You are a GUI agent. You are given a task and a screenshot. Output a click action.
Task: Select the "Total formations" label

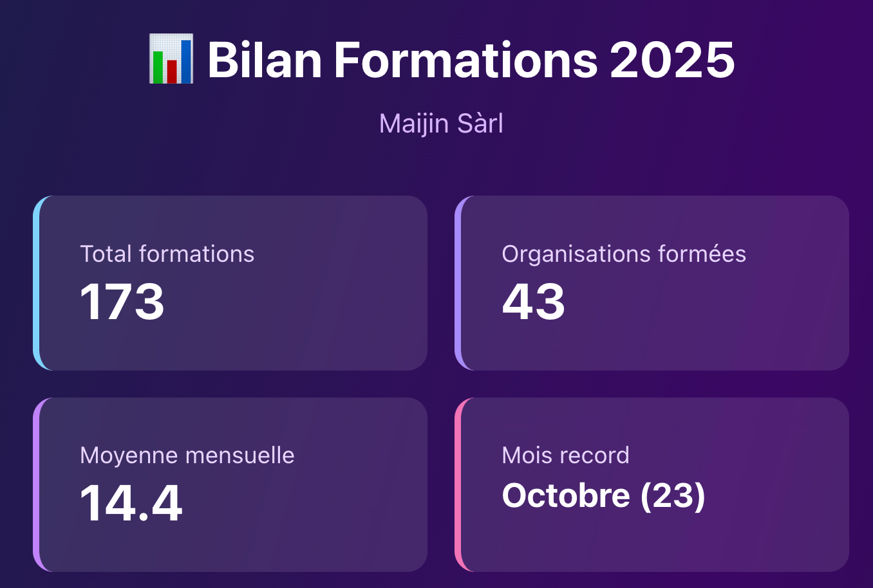[x=167, y=254]
